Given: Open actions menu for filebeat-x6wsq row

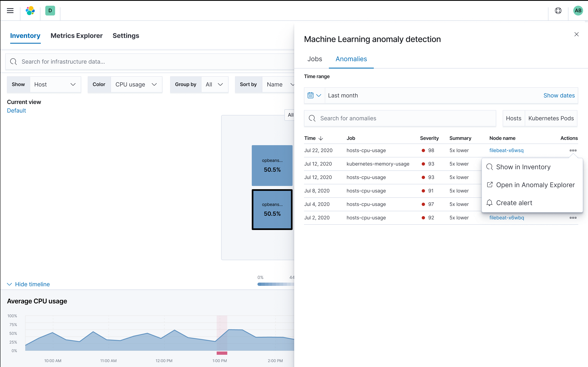Looking at the screenshot, I should (573, 150).
